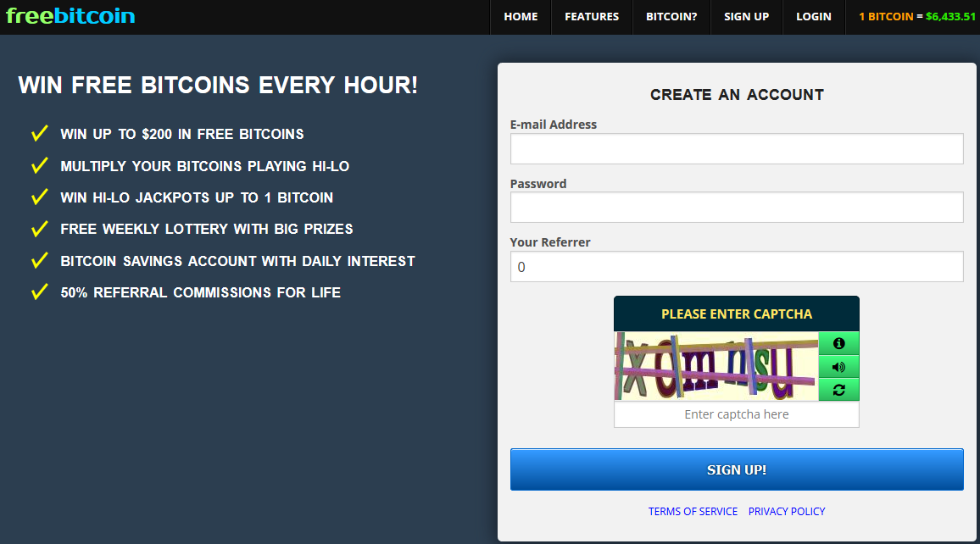Open the FEATURES menu item
This screenshot has width=980, height=544.
tap(592, 17)
